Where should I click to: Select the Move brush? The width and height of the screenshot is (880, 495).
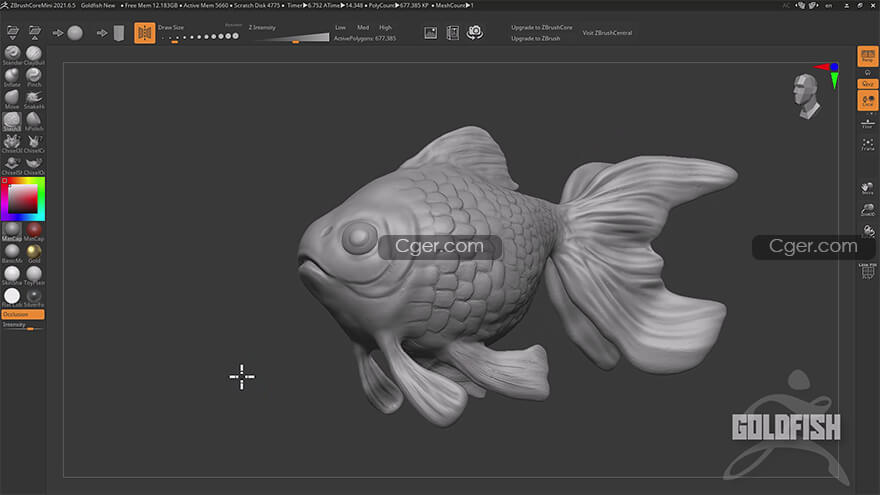pos(12,97)
